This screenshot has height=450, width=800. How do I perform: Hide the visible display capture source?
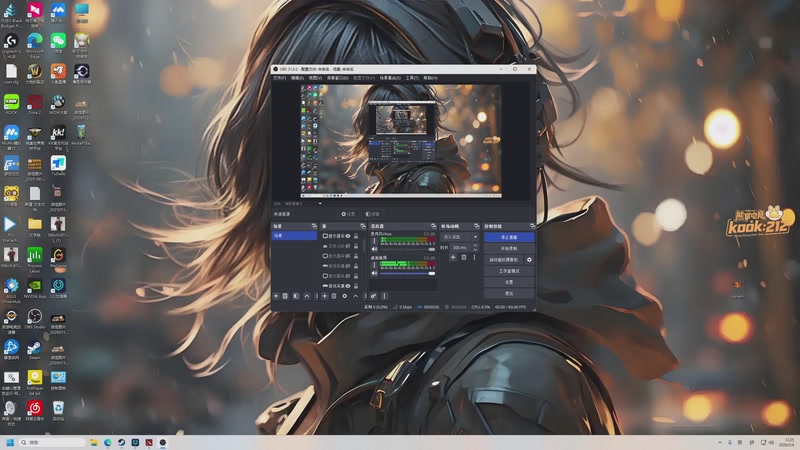coord(347,236)
